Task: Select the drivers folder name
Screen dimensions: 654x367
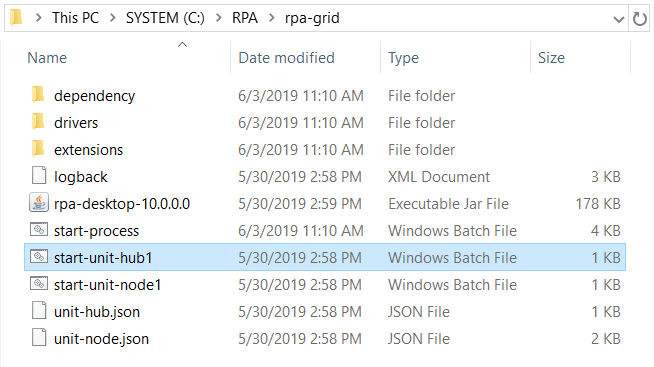Action: point(76,123)
